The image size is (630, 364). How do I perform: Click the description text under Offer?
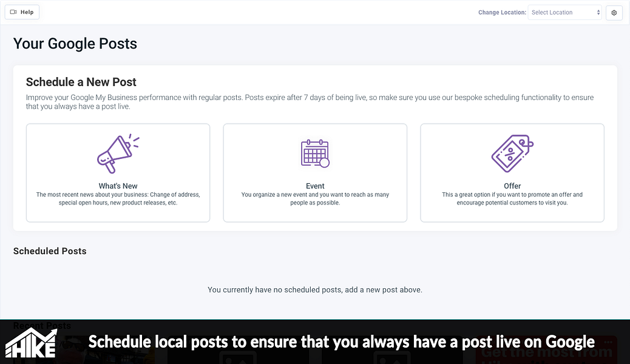512,198
